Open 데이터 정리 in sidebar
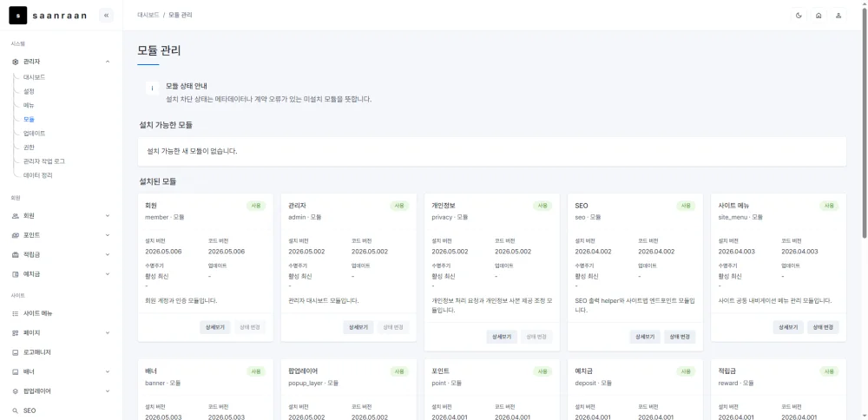 37,175
